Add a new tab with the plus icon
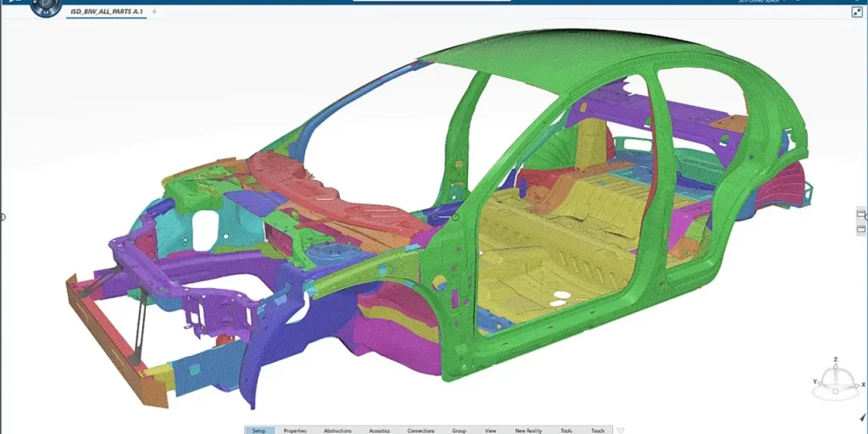Screen dimensions: 868x434 pyautogui.click(x=153, y=12)
